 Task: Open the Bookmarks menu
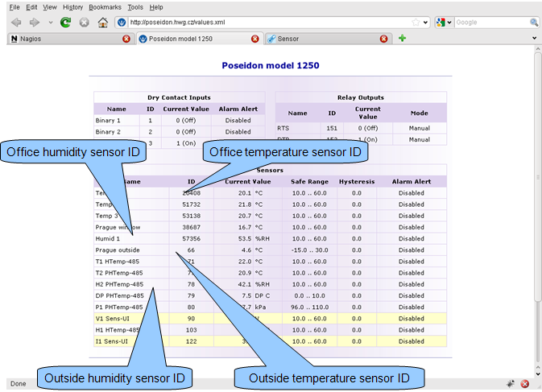[105, 7]
